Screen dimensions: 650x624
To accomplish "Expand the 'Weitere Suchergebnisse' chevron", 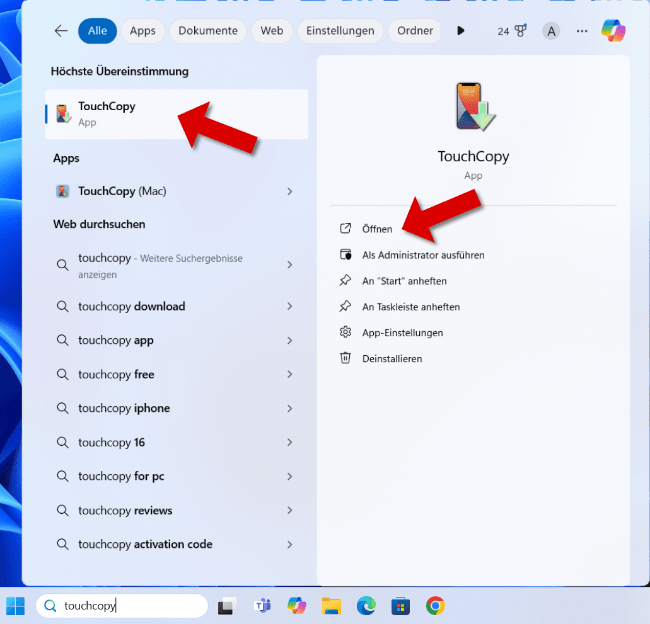I will [x=290, y=265].
